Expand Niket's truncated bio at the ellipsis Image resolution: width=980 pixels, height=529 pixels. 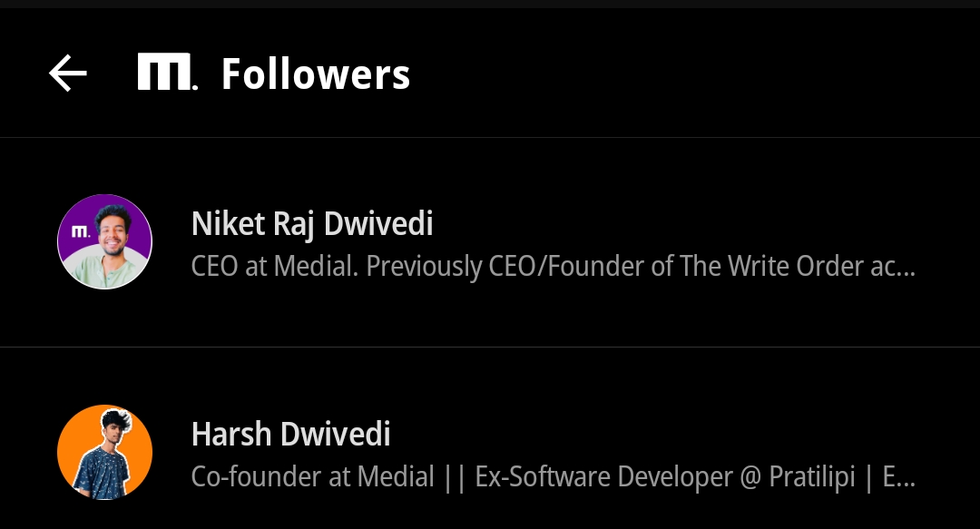click(x=904, y=267)
